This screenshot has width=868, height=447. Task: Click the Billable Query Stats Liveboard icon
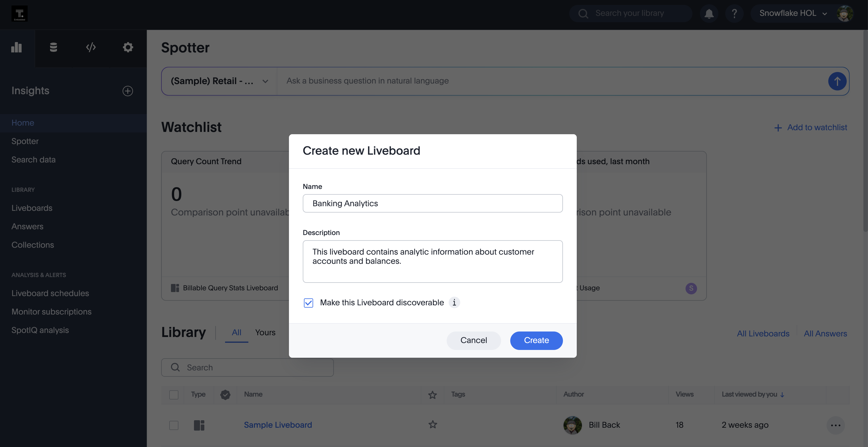pos(175,288)
